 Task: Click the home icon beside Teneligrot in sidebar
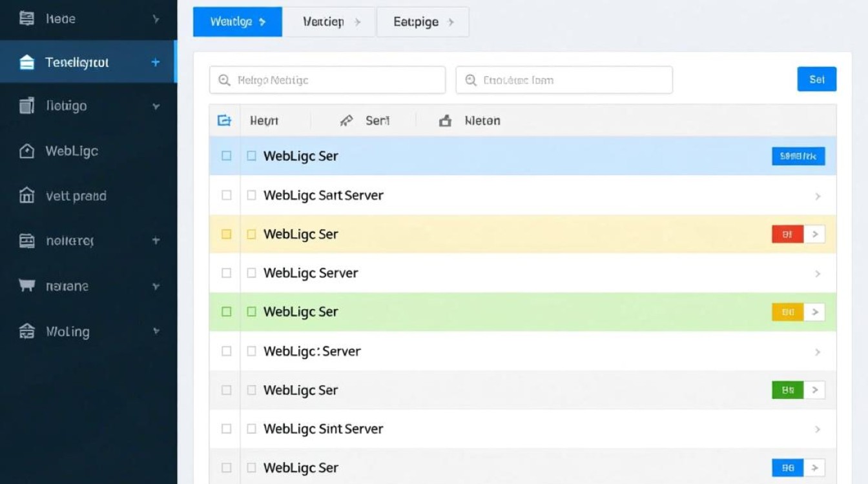pos(26,63)
